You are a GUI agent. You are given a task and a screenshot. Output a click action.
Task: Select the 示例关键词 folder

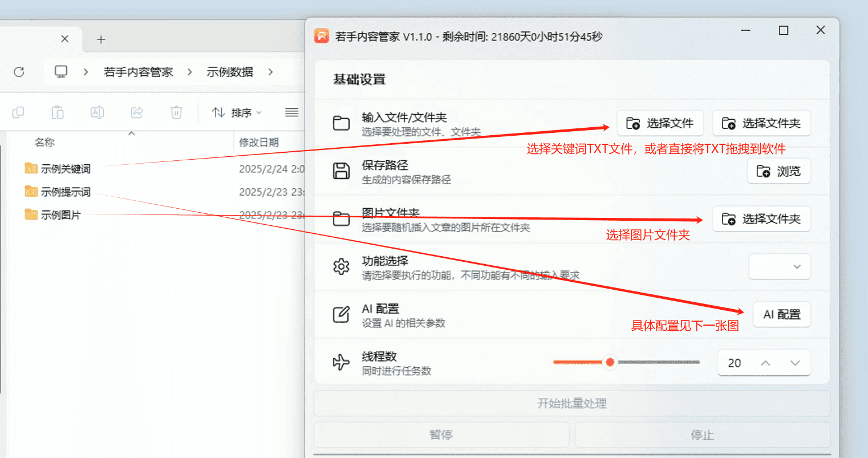65,169
